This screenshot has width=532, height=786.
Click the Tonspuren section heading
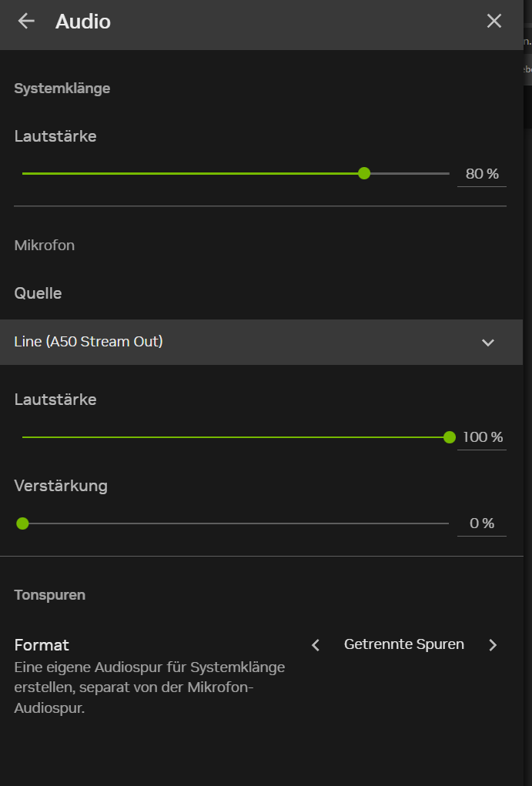[x=50, y=595]
